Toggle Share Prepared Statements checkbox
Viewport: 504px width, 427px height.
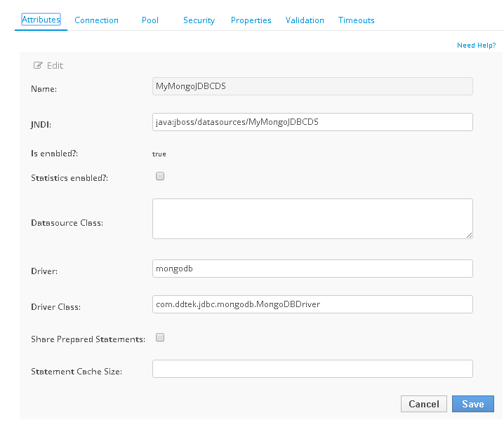pos(160,338)
